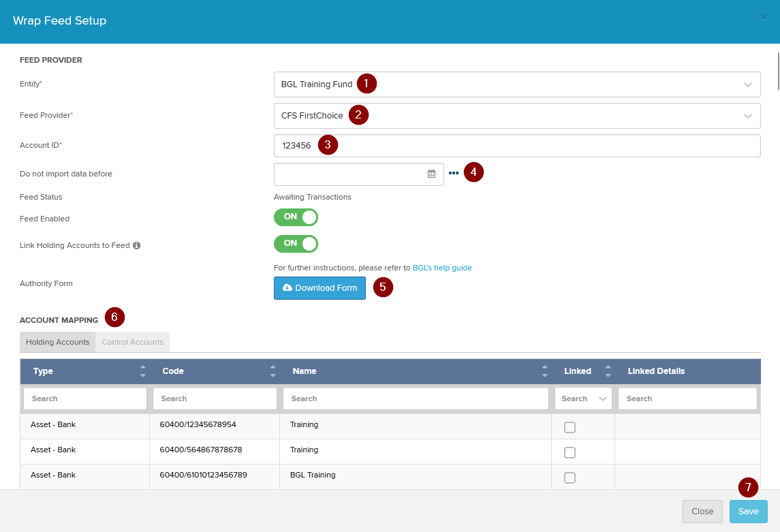Click the Download Form button
Viewport: 780px width, 532px height.
coord(319,288)
